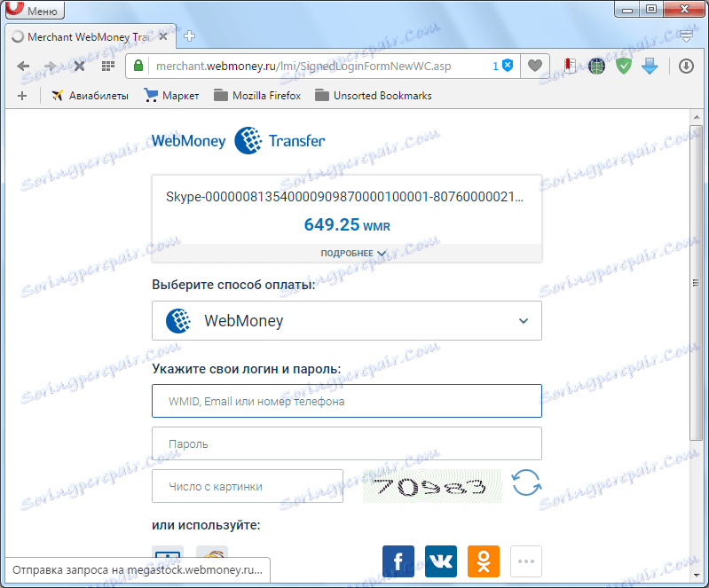Expand the ПОДРОБНЕЕ payment details
This screenshot has height=588, width=709.
click(347, 253)
